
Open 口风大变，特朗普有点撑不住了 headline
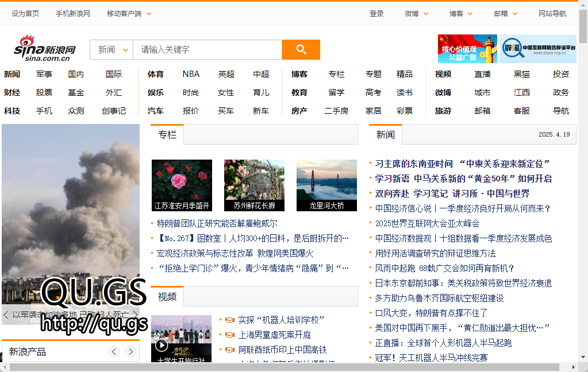[431, 313]
